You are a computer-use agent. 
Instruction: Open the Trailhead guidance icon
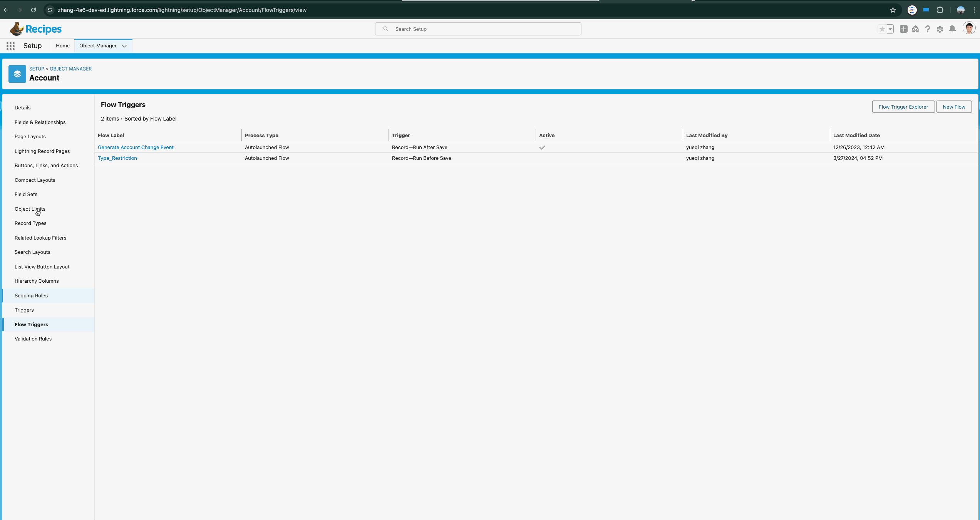(x=915, y=29)
